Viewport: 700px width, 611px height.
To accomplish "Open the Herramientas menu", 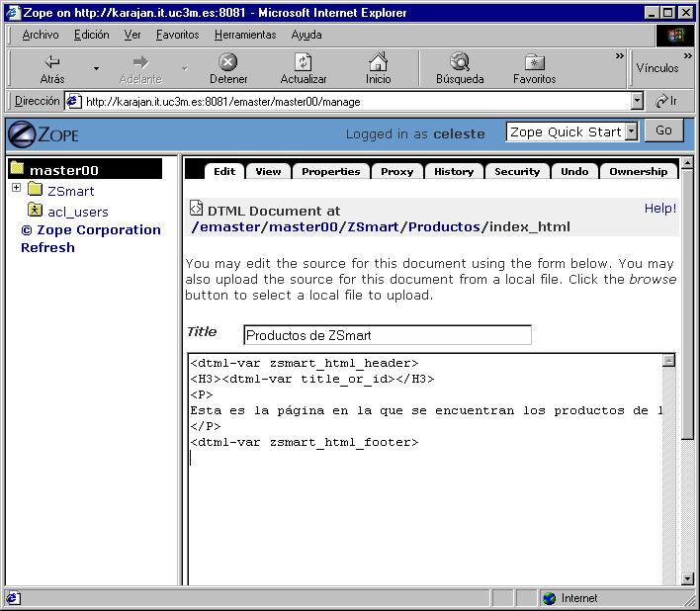I will (x=245, y=35).
